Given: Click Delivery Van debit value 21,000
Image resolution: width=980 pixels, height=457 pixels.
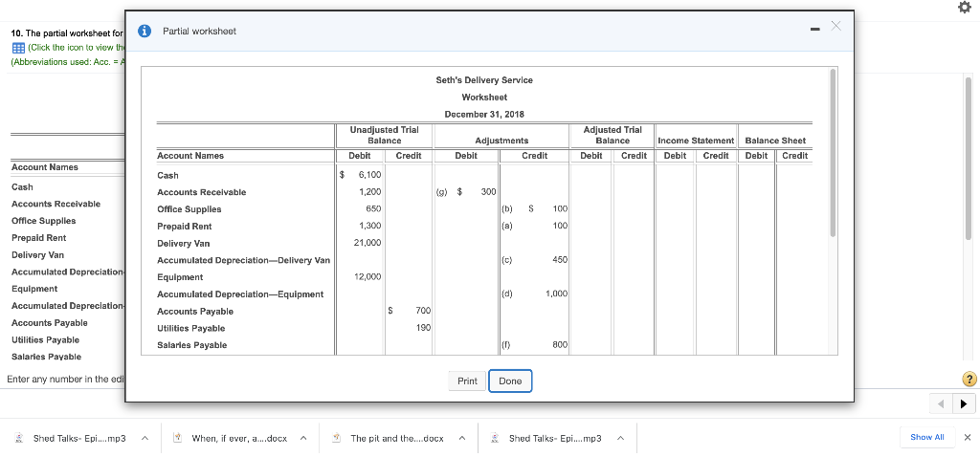Looking at the screenshot, I should (x=367, y=242).
